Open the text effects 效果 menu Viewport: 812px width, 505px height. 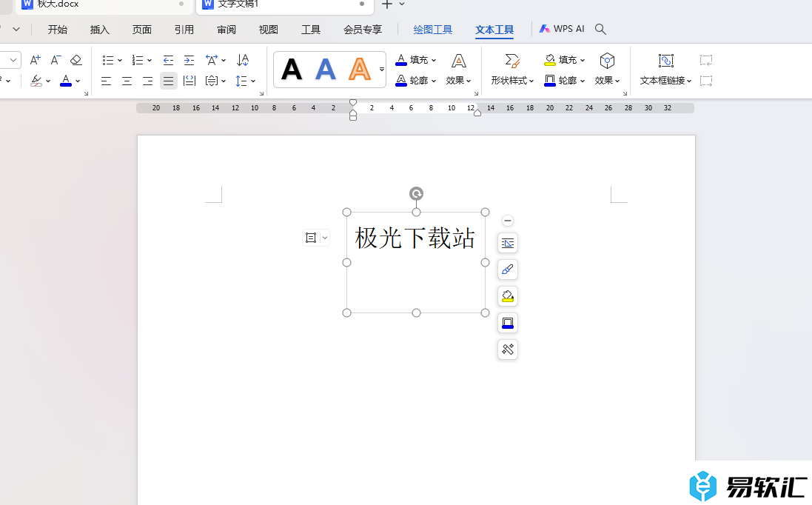click(459, 70)
